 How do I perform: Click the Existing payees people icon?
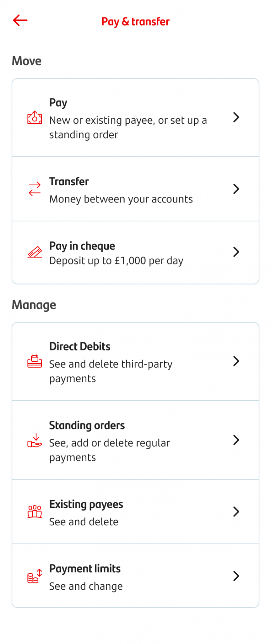click(34, 512)
